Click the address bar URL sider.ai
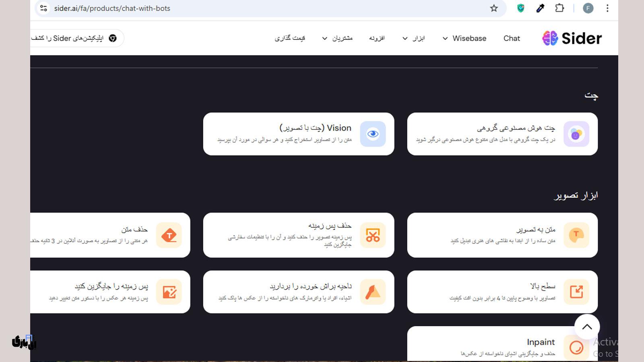644x362 pixels. 112,8
